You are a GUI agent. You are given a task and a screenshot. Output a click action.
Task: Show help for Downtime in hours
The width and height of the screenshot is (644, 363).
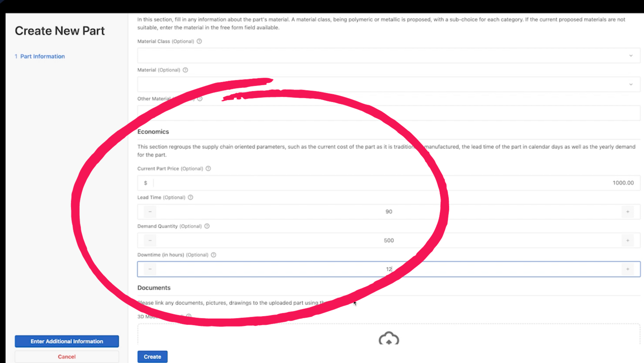(213, 255)
